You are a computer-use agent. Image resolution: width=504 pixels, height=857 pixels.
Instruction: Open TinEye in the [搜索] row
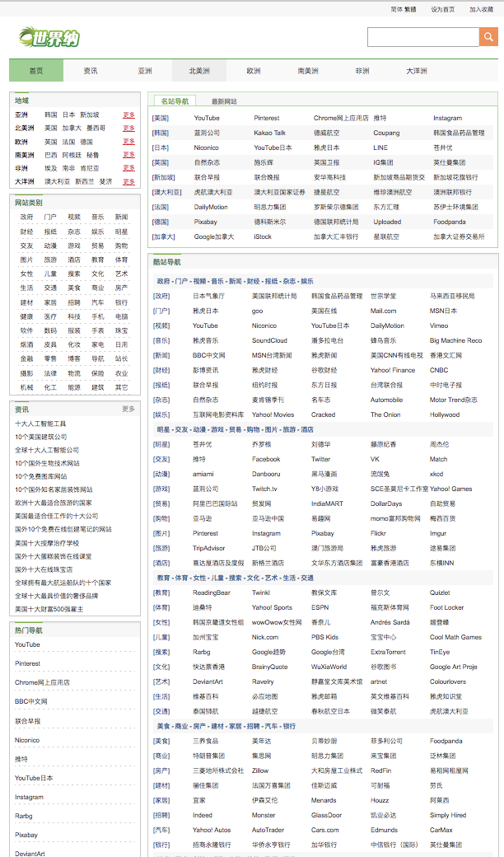click(440, 652)
